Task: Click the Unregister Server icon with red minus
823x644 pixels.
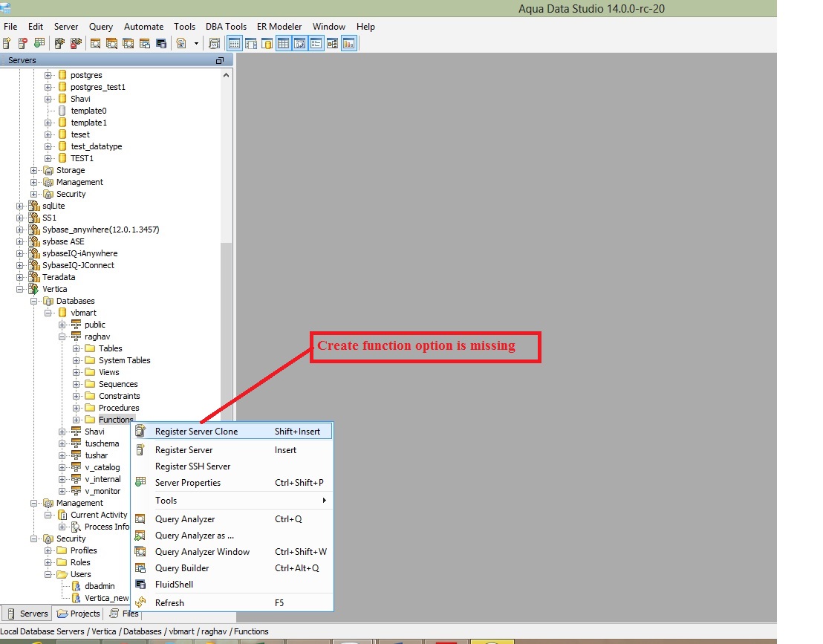Action: point(22,44)
